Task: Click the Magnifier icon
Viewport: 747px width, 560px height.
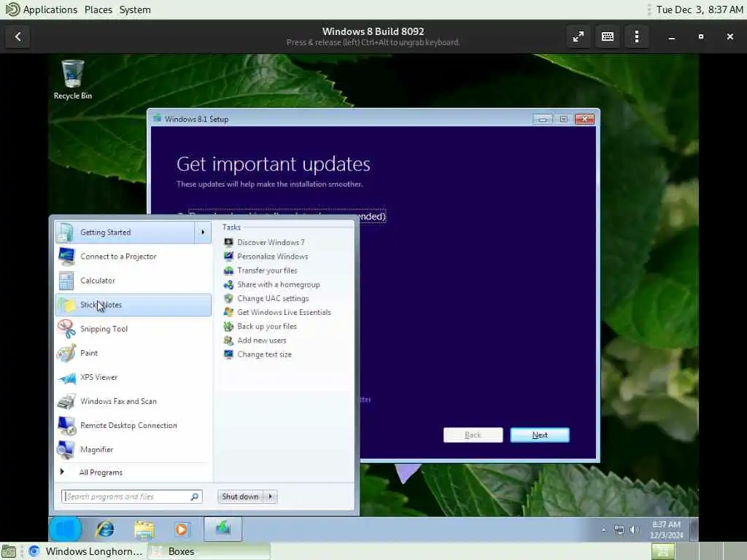Action: point(66,449)
